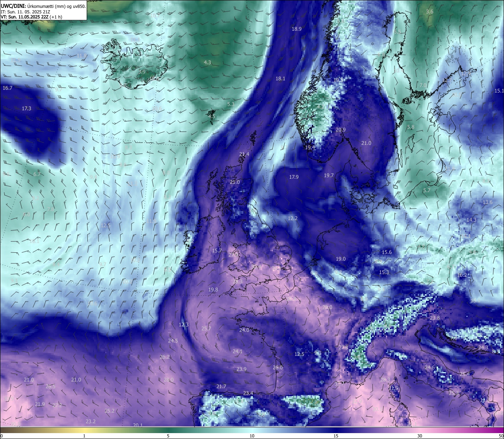The image size is (504, 439).
Task: Click the 15 tick on the color scale
Action: click(336, 436)
